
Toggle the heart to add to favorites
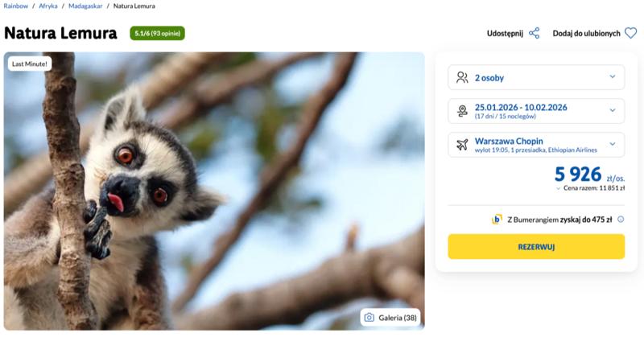coord(630,33)
